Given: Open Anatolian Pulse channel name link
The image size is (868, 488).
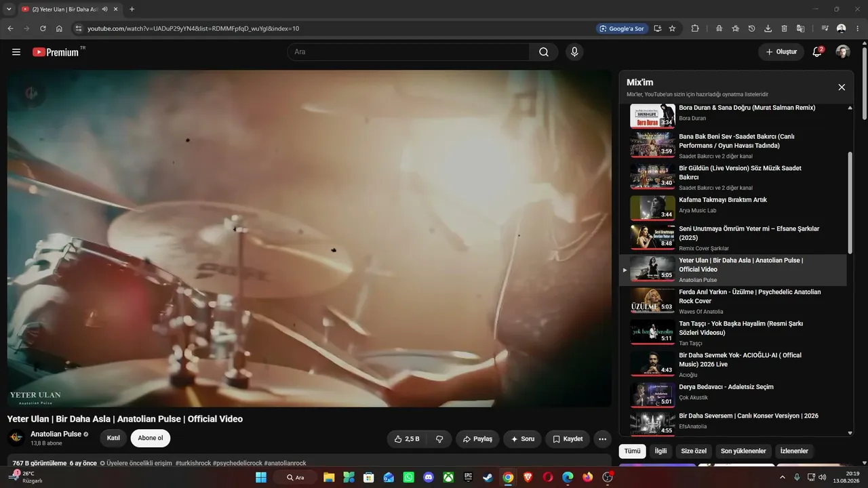Looking at the screenshot, I should [56, 434].
